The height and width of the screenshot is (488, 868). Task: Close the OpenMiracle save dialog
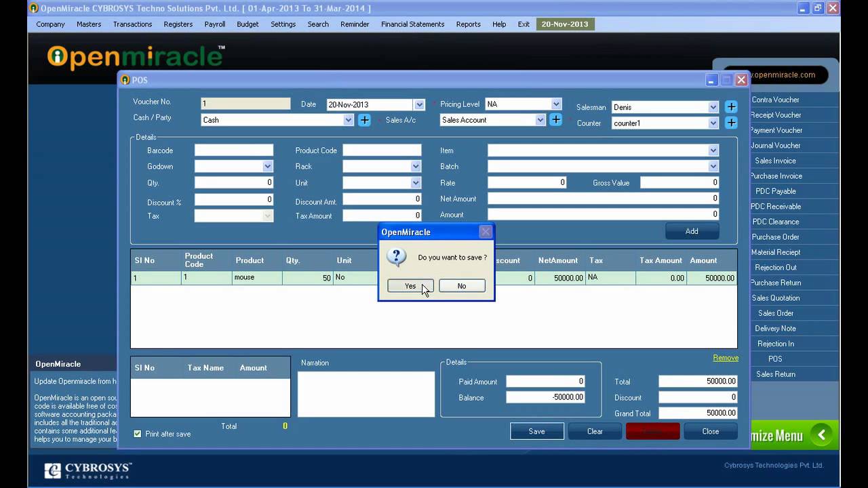(486, 232)
